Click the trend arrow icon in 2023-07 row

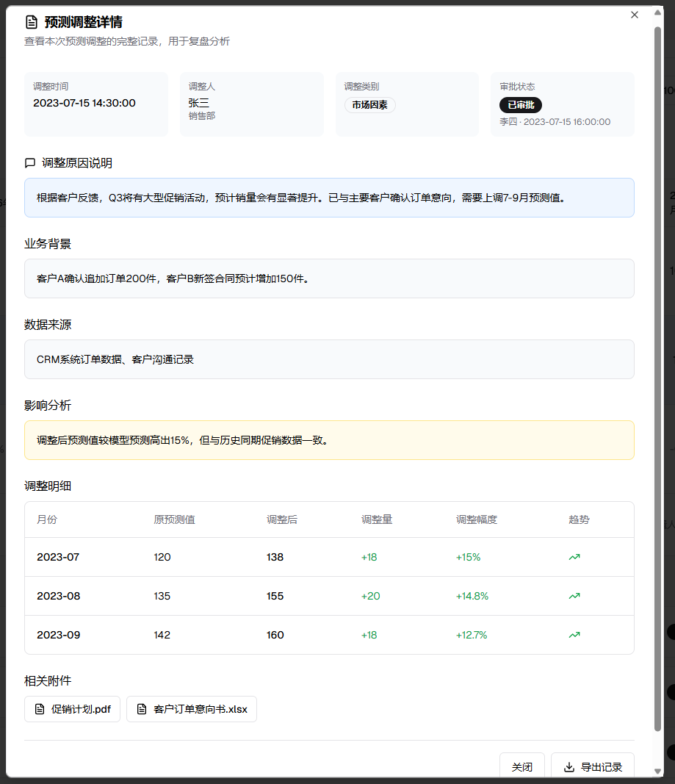point(574,557)
